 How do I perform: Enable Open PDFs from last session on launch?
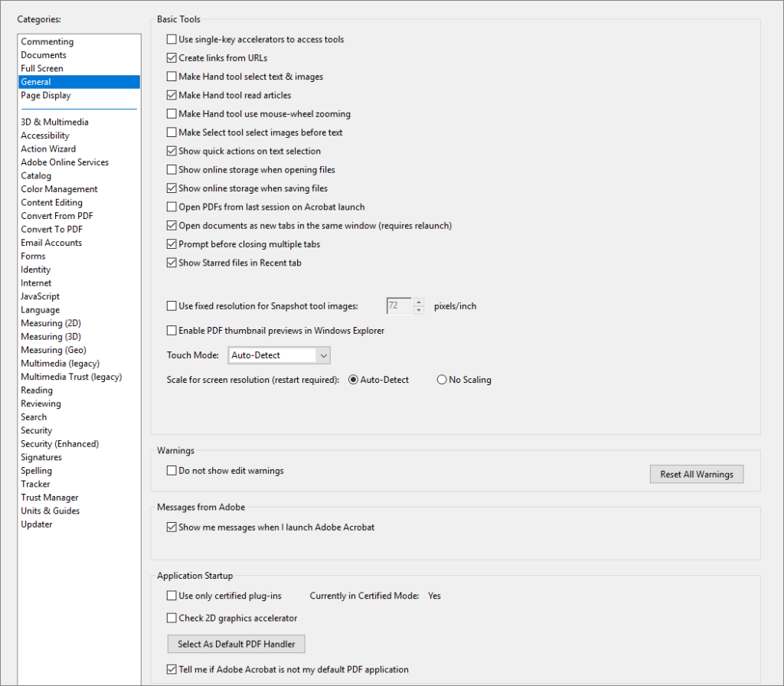171,207
